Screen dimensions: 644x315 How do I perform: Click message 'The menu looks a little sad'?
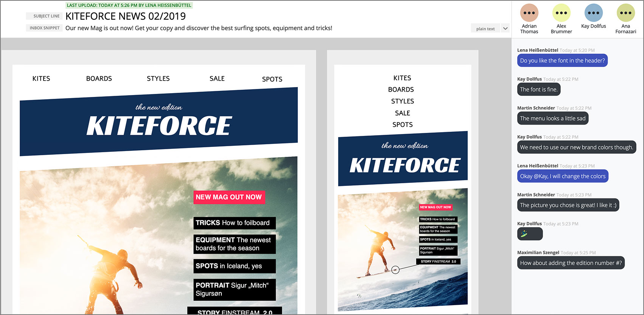(553, 119)
